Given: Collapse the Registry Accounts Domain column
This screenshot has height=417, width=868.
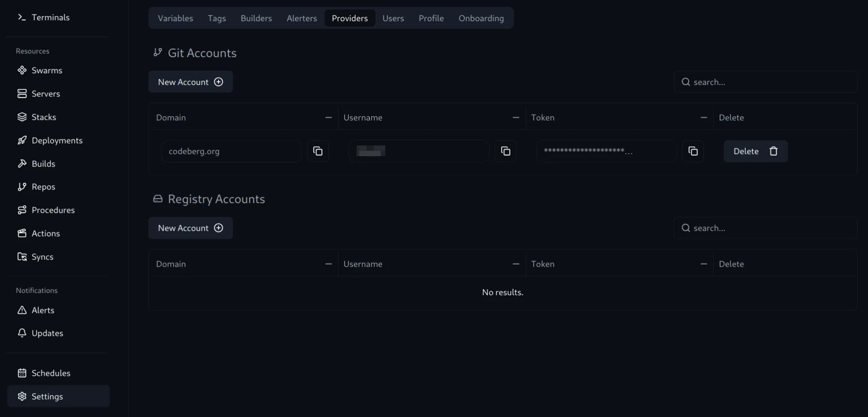Looking at the screenshot, I should (x=329, y=264).
